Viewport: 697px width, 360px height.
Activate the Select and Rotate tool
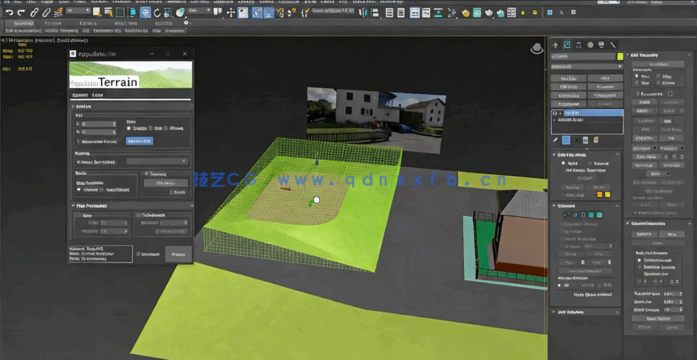pos(157,12)
